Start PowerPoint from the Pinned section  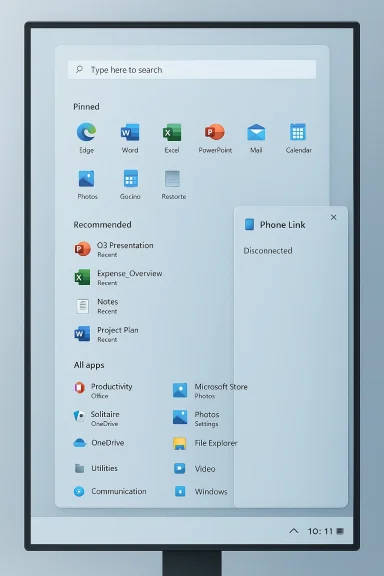point(215,132)
